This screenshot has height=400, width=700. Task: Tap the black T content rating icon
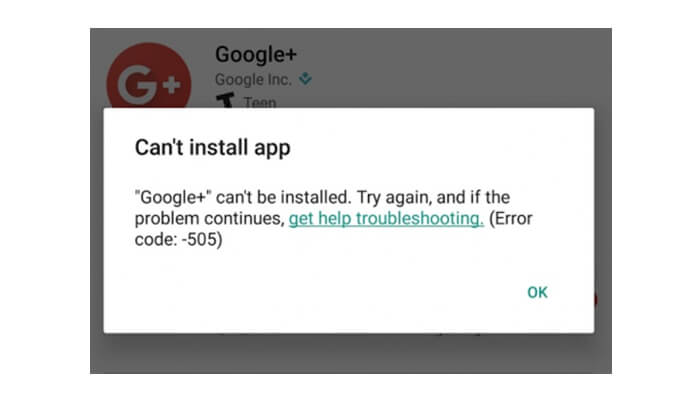(226, 100)
